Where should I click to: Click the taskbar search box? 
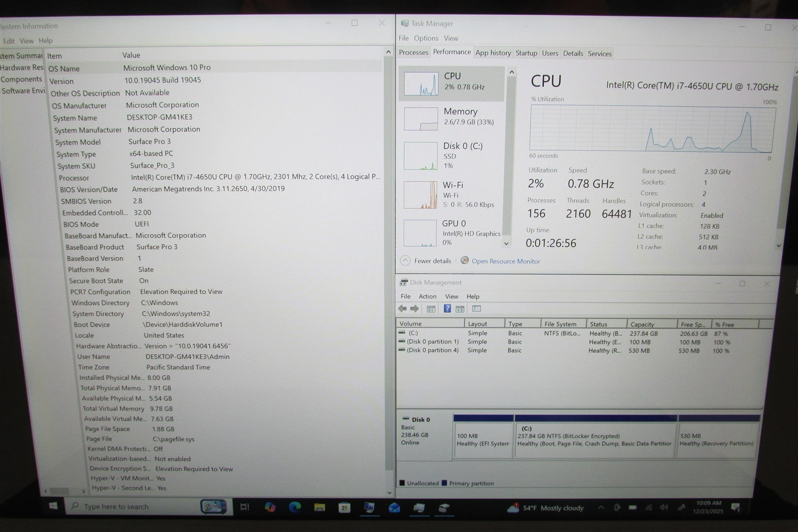pyautogui.click(x=135, y=507)
